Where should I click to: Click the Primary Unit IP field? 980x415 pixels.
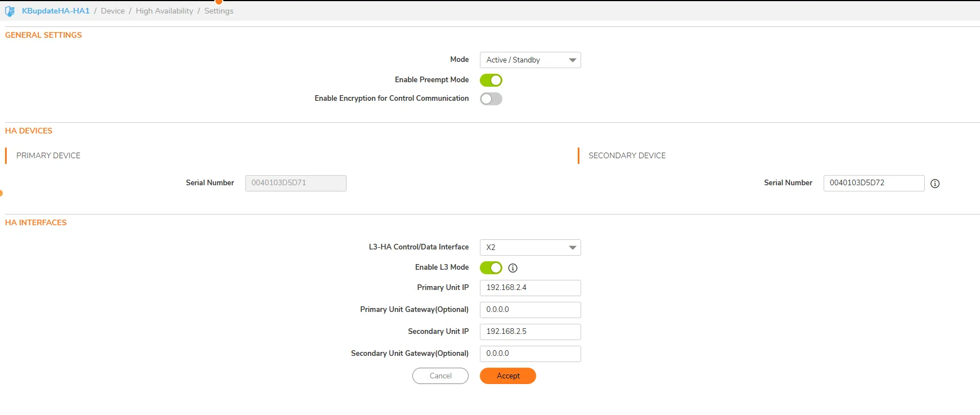[530, 288]
